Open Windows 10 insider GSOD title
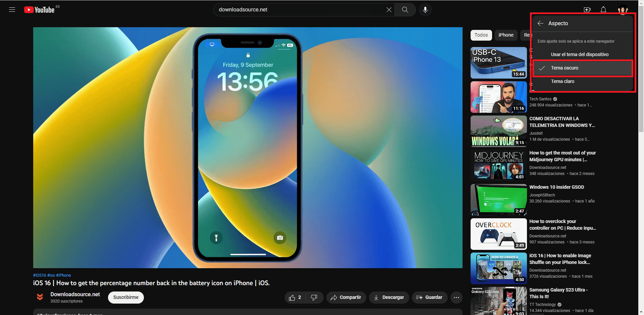Image resolution: width=644 pixels, height=315 pixels. click(x=557, y=187)
